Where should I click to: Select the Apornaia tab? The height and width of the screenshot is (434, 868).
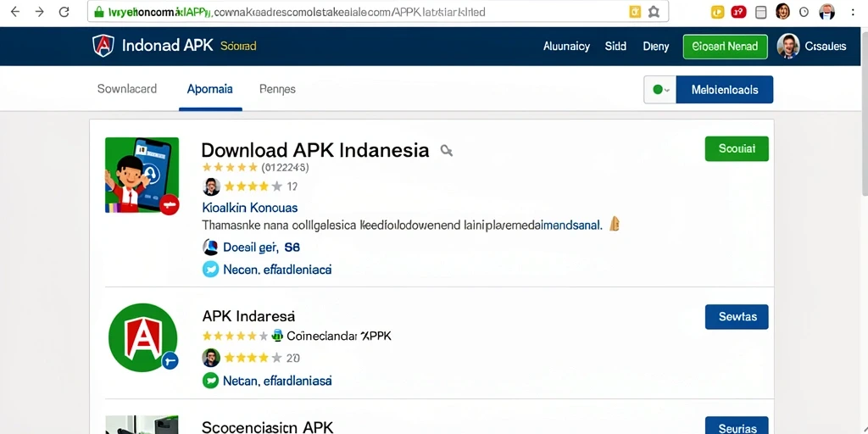coord(210,88)
